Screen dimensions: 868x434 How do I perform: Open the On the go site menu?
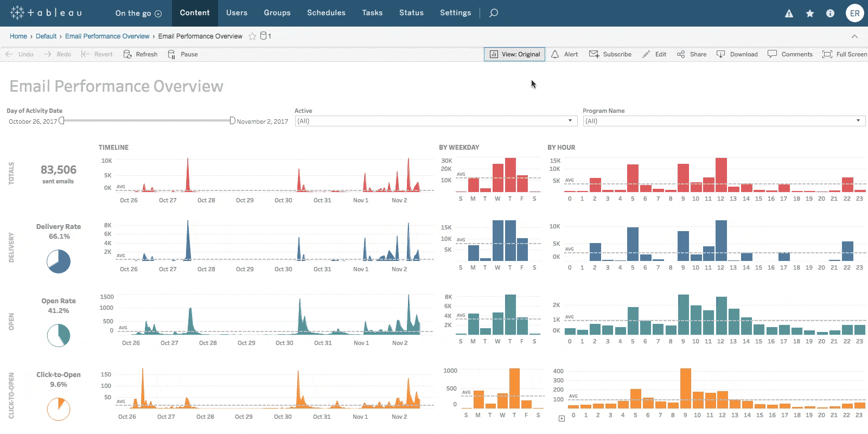click(138, 14)
